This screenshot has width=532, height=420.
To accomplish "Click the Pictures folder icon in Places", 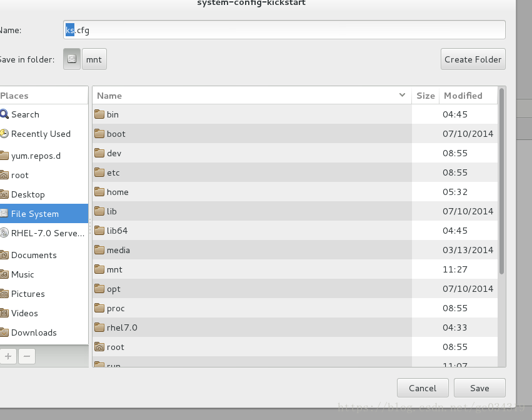I will [4, 294].
